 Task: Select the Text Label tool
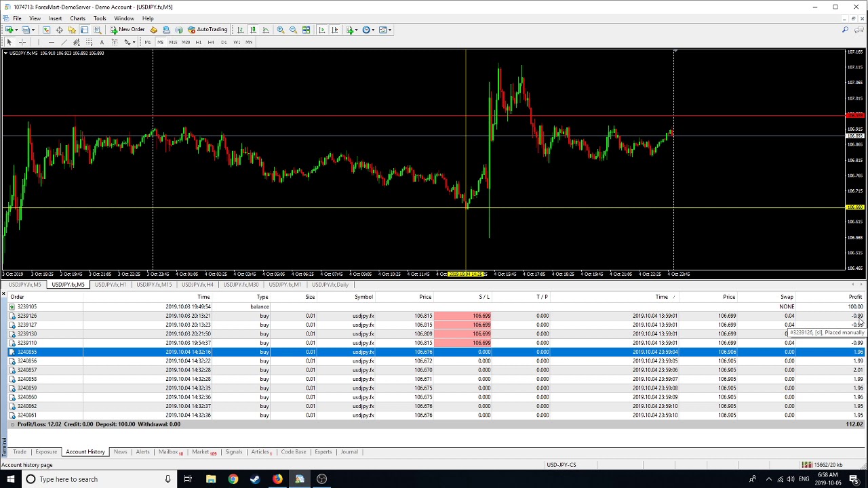coord(115,42)
